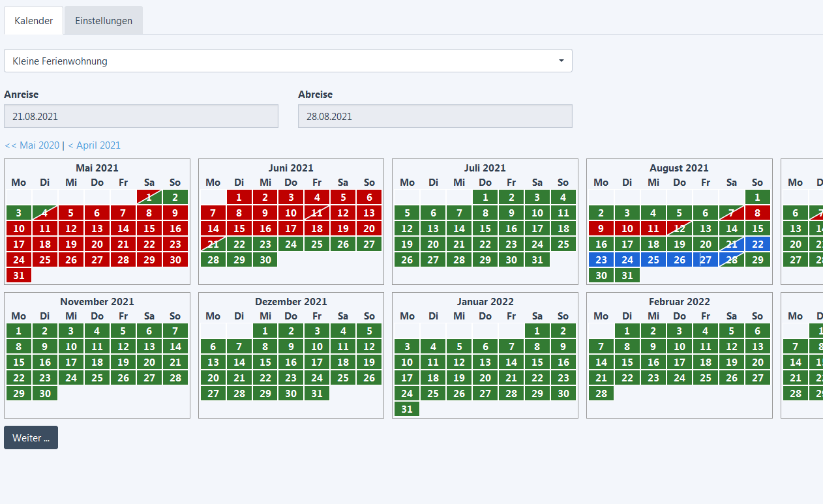Select half-booked day 4 in Mai 2021
Image resolution: width=823 pixels, height=504 pixels.
[45, 213]
